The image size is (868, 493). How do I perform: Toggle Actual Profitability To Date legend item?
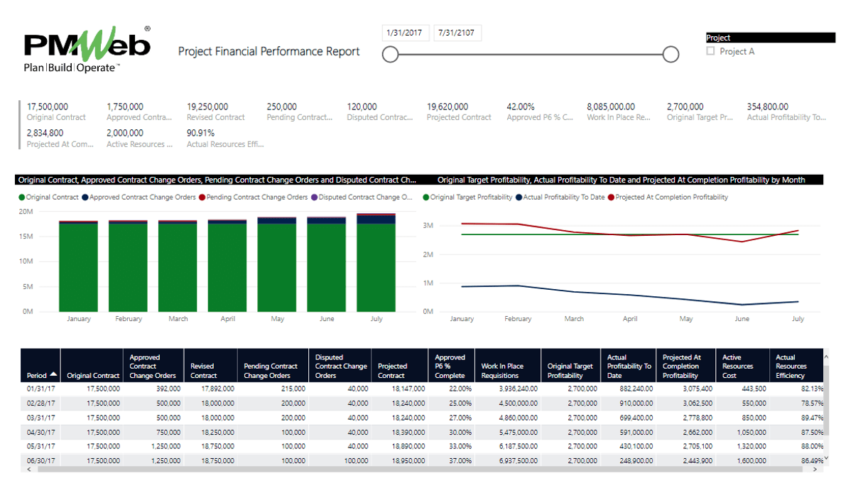pyautogui.click(x=560, y=197)
